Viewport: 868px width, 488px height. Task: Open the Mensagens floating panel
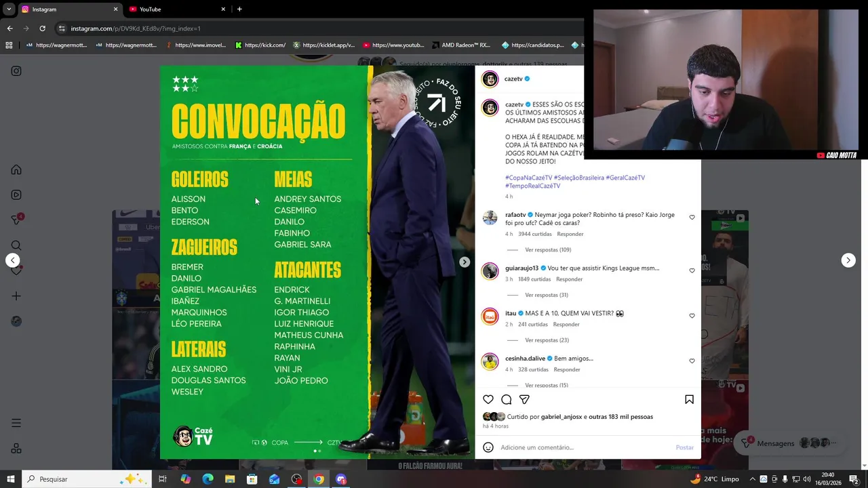(x=791, y=443)
